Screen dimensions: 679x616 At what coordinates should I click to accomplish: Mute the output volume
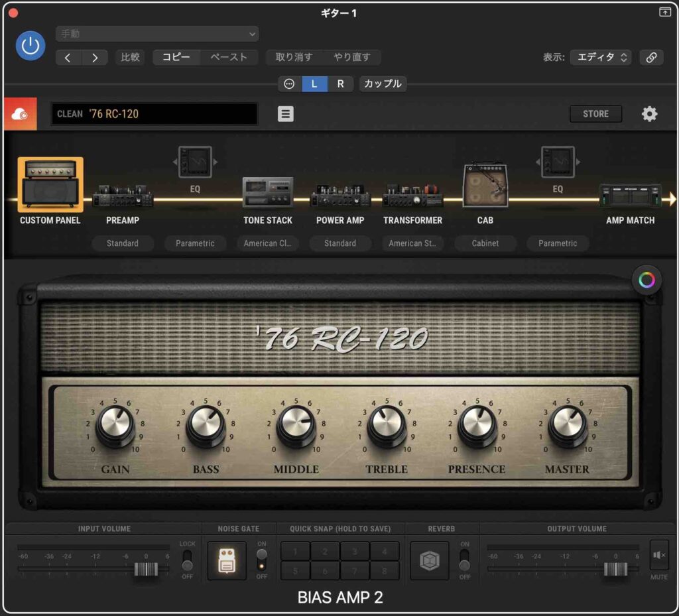click(659, 556)
